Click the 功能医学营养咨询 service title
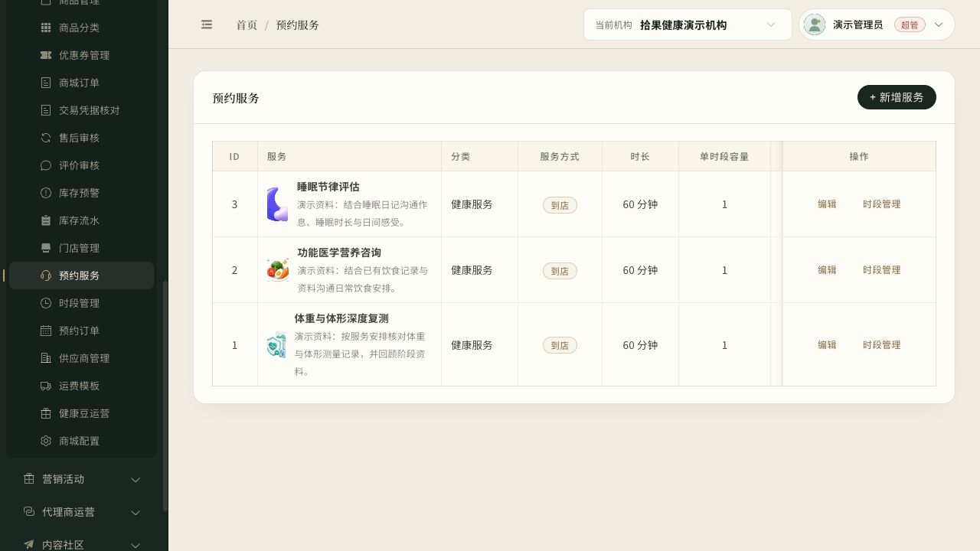The width and height of the screenshot is (980, 551). click(x=339, y=253)
